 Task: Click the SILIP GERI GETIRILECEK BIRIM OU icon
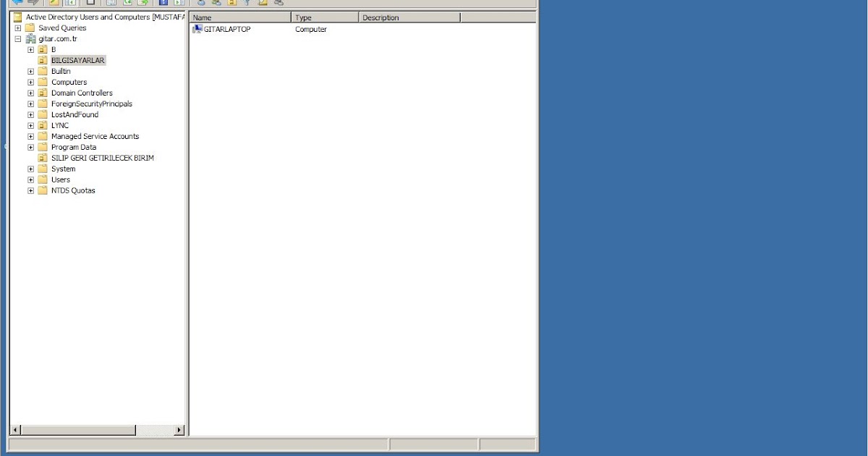coord(43,158)
